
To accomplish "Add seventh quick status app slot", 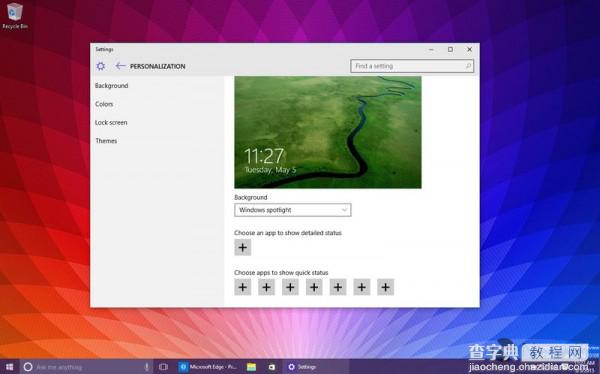I will click(385, 287).
